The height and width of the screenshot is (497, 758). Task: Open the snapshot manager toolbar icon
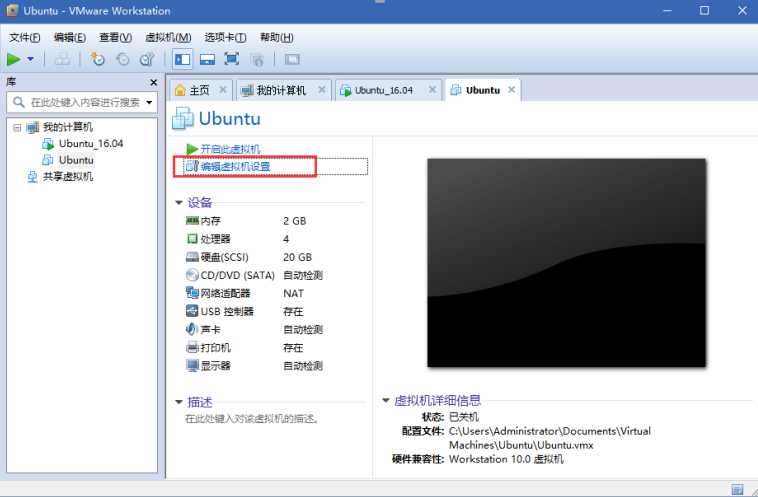coord(147,59)
